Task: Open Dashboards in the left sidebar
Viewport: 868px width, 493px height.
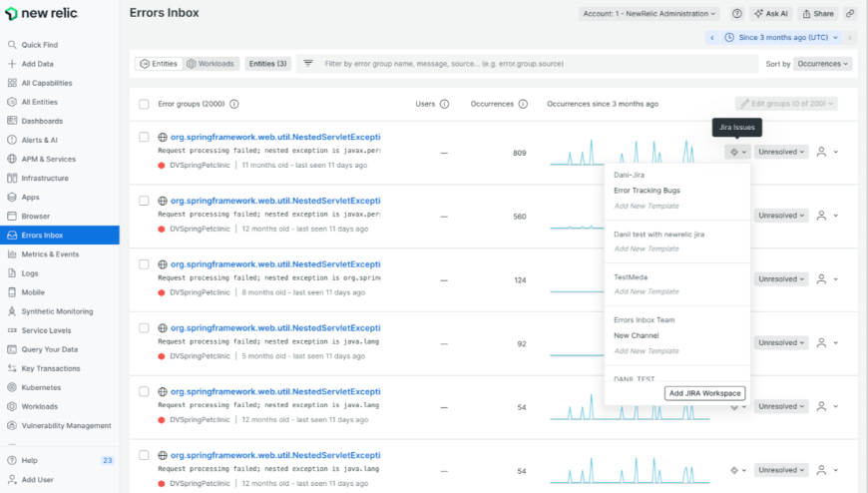Action: coord(42,121)
